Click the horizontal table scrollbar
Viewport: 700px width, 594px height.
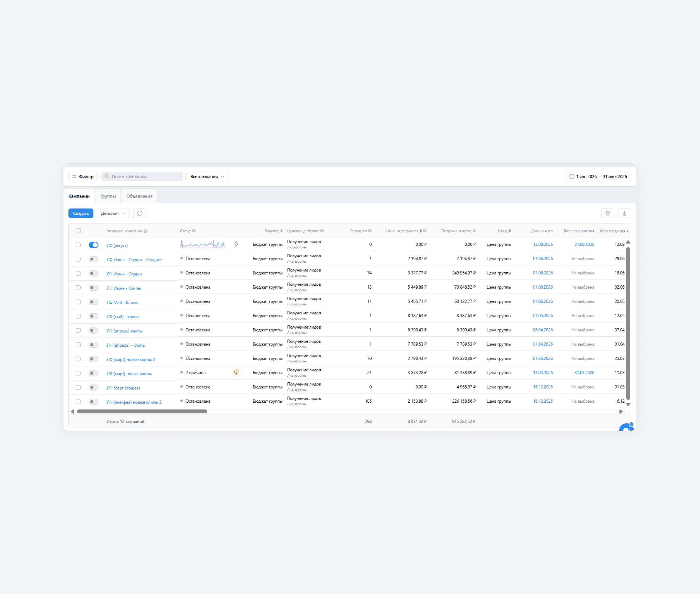(142, 411)
